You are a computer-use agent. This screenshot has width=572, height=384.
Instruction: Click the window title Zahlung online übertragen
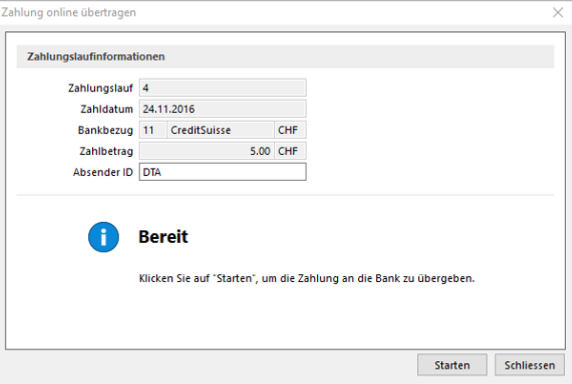69,12
